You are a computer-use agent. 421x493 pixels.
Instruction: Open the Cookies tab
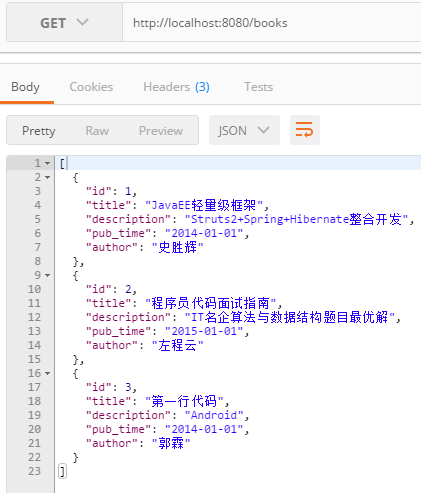point(91,87)
